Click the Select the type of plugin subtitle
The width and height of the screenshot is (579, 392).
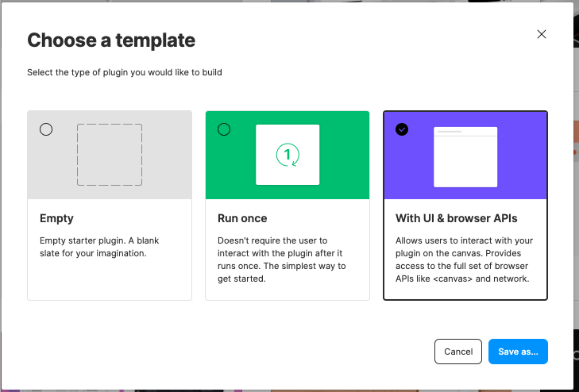pyautogui.click(x=125, y=73)
